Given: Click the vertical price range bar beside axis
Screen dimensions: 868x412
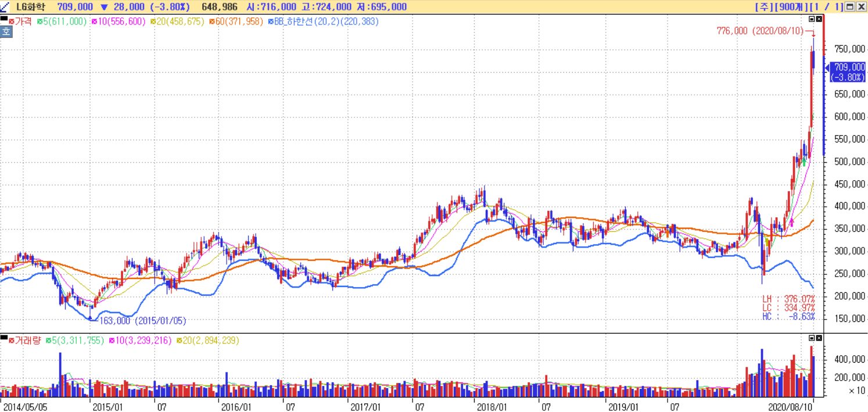Looking at the screenshot, I should pyautogui.click(x=824, y=85).
